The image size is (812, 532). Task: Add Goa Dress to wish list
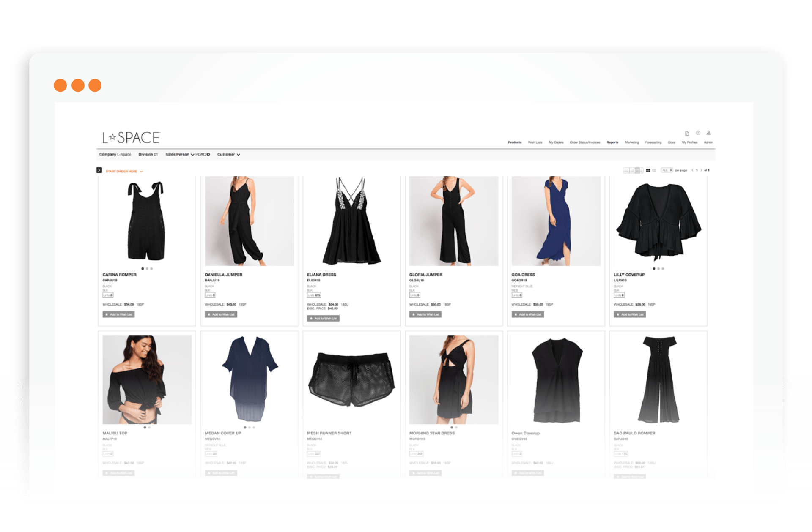[x=528, y=314]
